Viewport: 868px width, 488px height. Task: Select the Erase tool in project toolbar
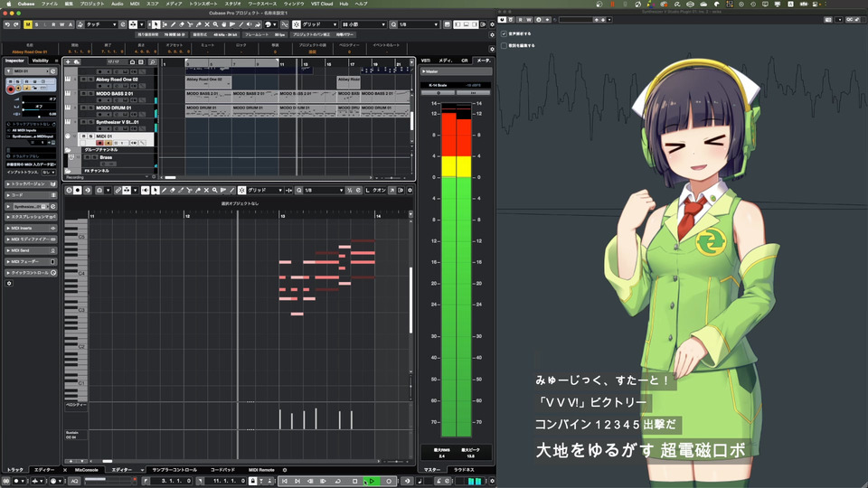[x=182, y=24]
